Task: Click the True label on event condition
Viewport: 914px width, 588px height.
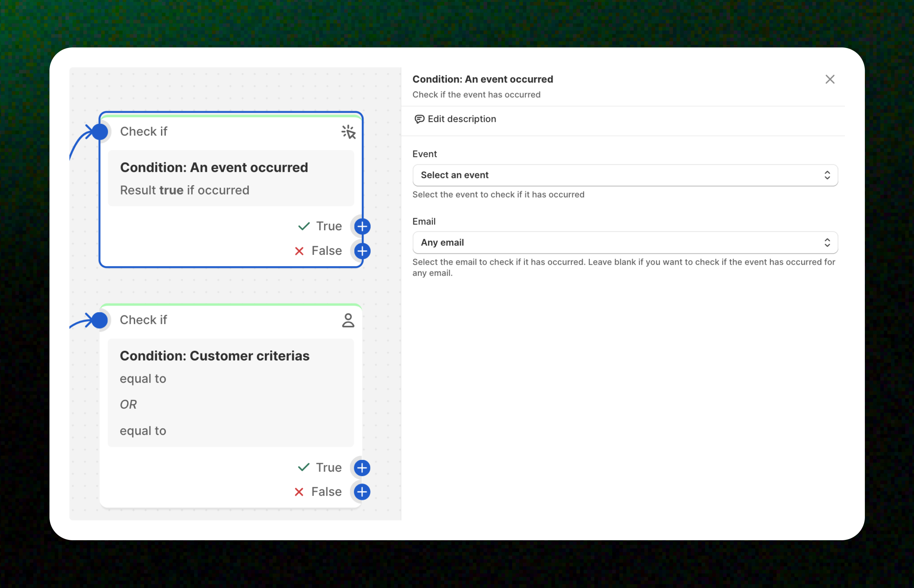Action: point(328,226)
